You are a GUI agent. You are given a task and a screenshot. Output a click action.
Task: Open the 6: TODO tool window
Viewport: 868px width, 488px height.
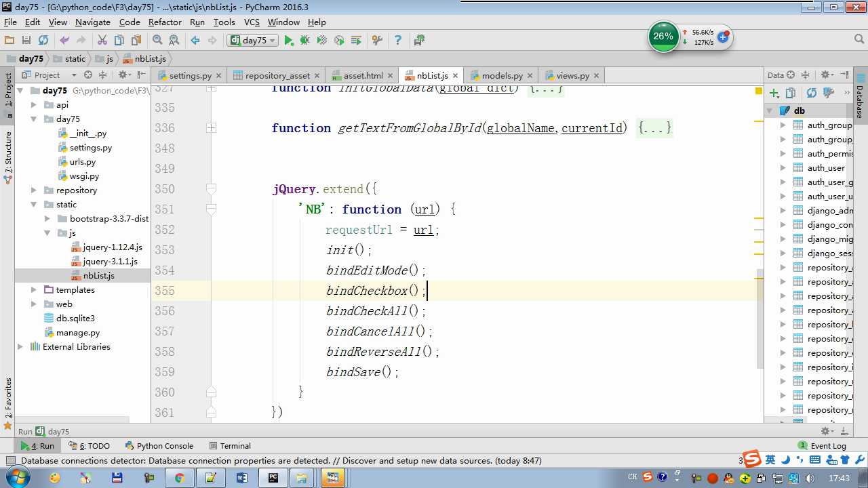click(89, 446)
